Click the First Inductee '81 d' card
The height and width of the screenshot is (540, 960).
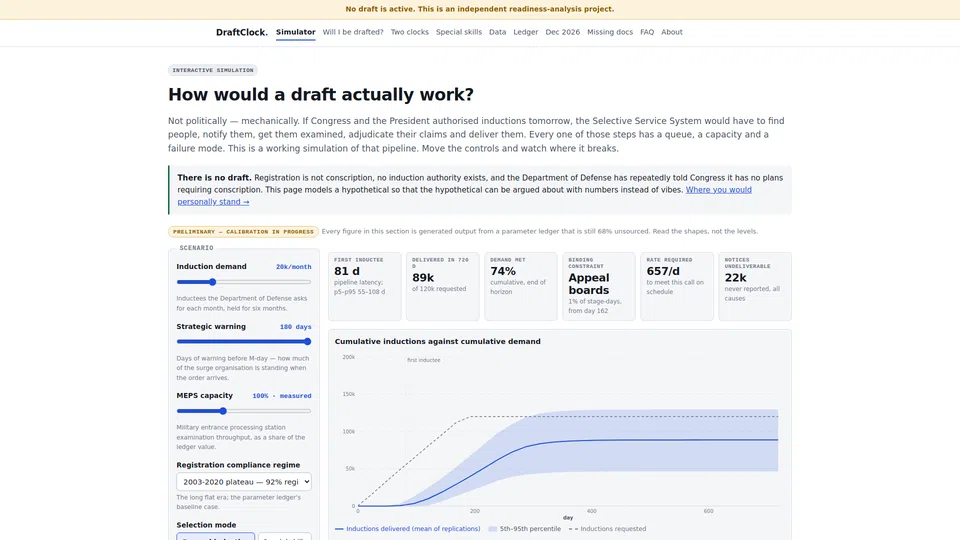pyautogui.click(x=365, y=287)
